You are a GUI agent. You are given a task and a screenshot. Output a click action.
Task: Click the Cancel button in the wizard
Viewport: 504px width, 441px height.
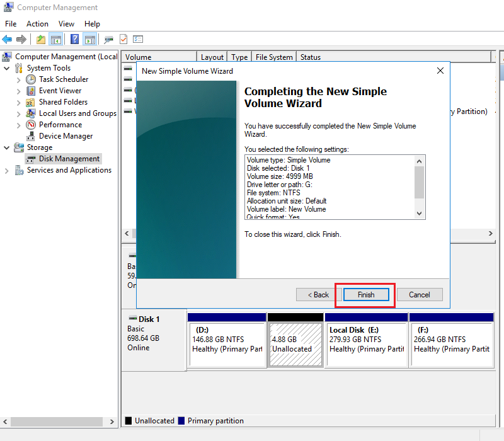coord(420,294)
